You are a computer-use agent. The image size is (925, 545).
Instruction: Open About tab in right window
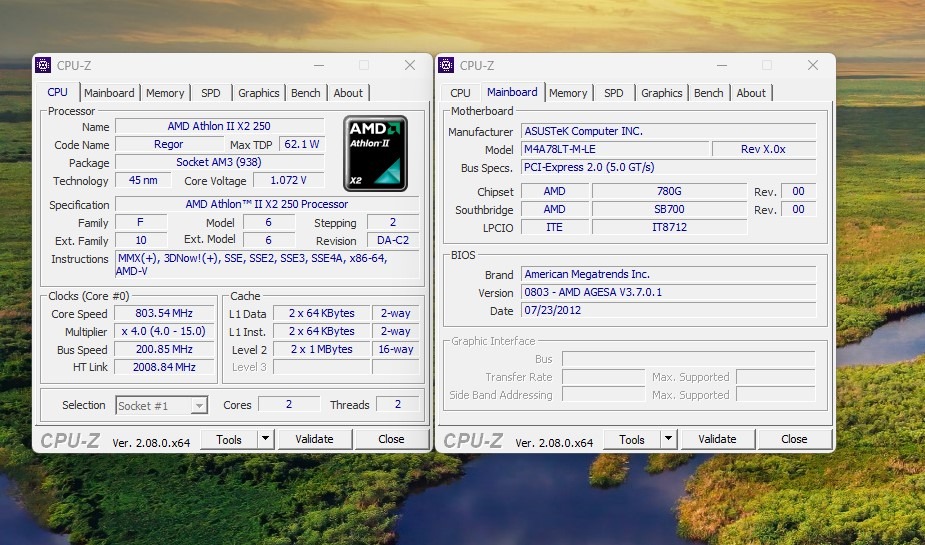751,93
